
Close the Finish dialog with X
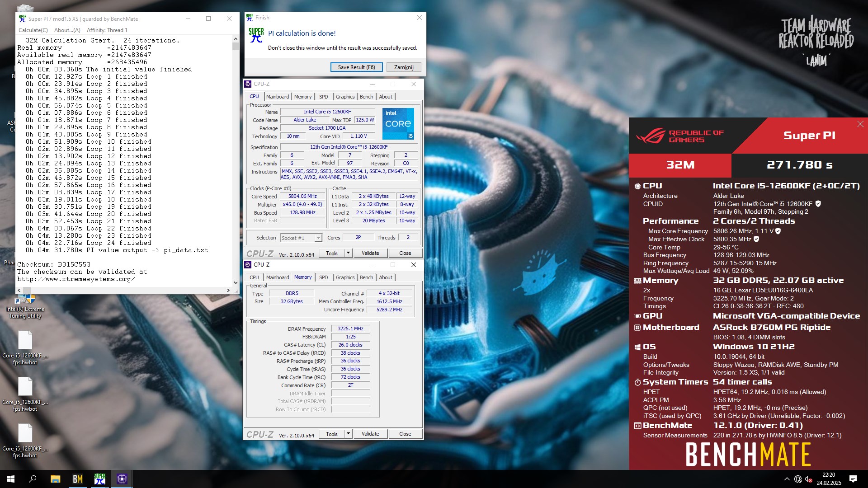pos(419,18)
